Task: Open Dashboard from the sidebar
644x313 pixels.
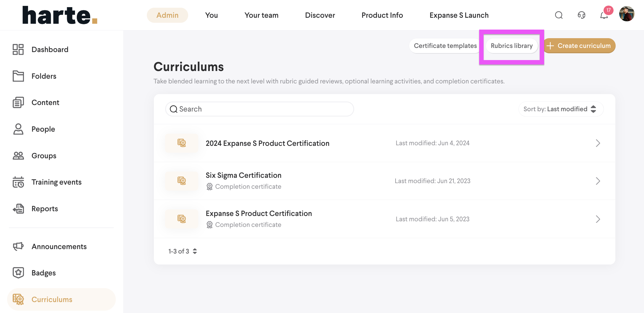Action: coord(50,49)
